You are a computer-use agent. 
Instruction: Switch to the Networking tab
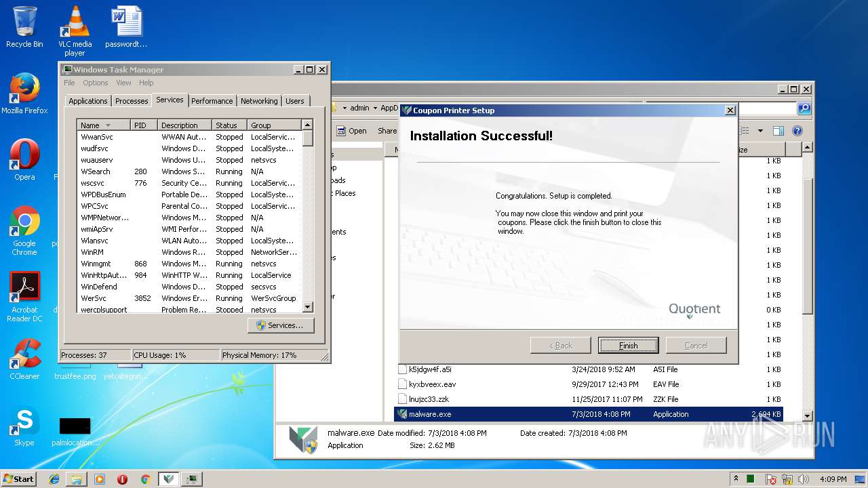tap(259, 101)
